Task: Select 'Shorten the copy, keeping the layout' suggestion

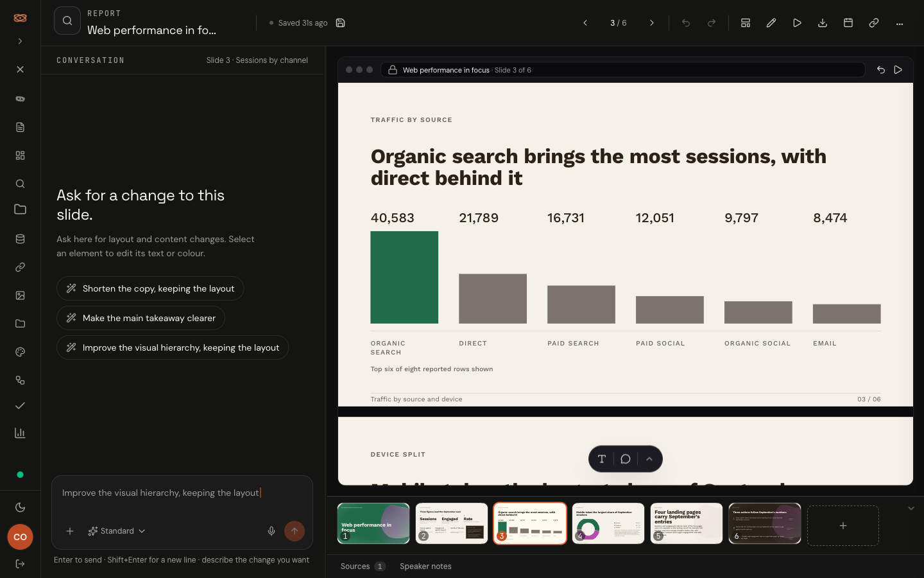Action: 150,288
